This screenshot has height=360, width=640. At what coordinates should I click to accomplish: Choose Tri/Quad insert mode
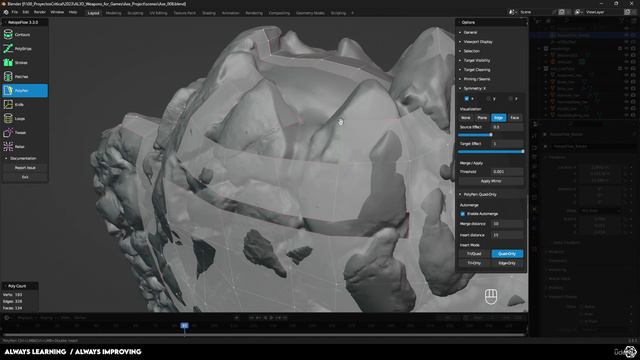tap(474, 254)
